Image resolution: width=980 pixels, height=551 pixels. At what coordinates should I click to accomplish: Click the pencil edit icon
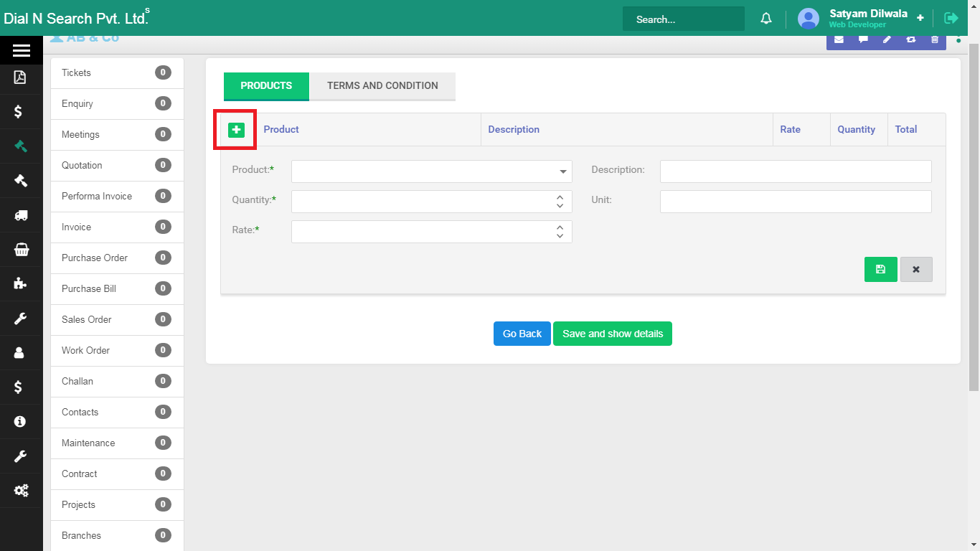point(887,39)
